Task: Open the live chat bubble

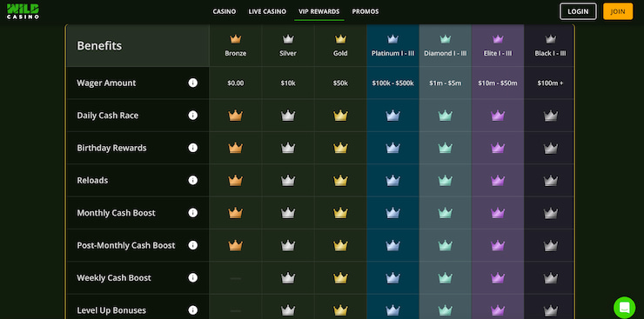Action: pos(624,308)
